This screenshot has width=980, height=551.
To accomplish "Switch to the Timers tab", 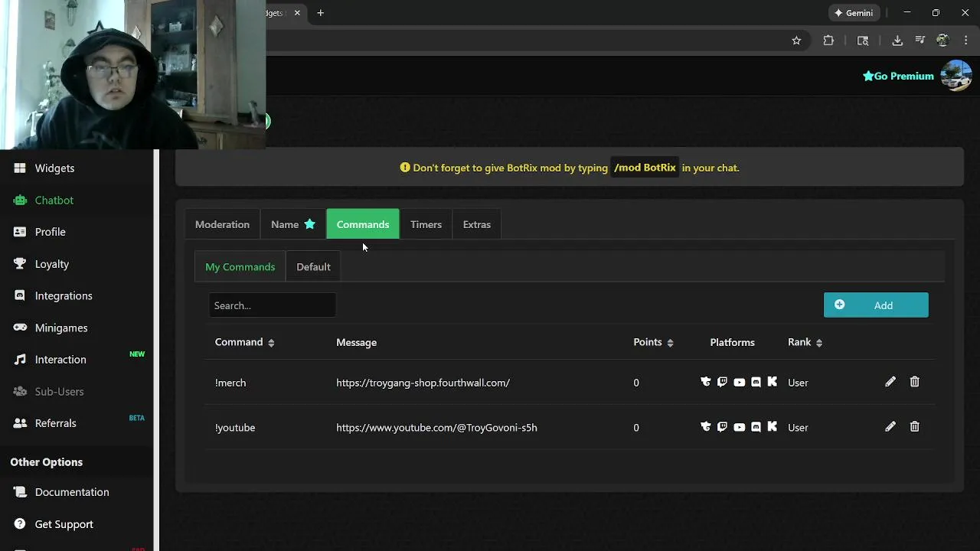I will [426, 224].
